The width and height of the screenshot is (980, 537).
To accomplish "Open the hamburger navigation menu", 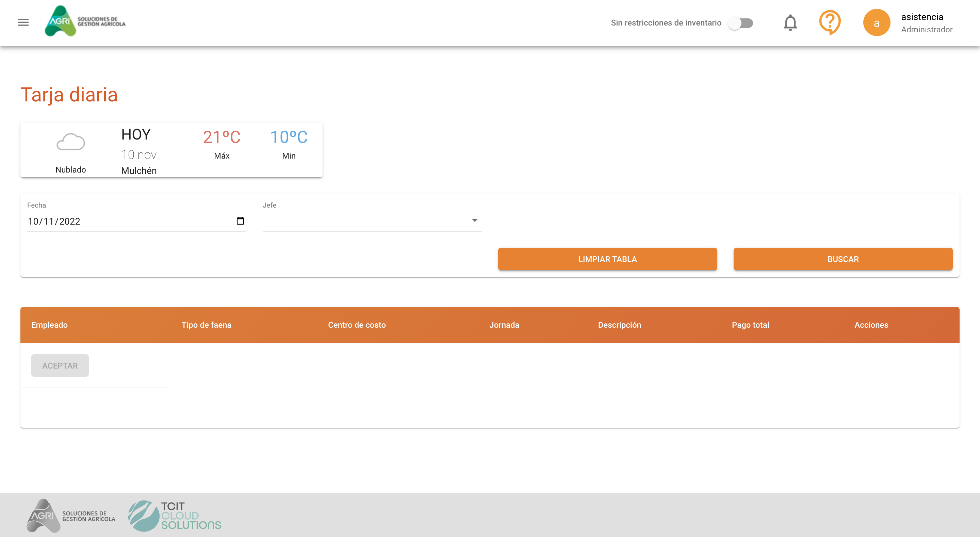I will coord(23,22).
